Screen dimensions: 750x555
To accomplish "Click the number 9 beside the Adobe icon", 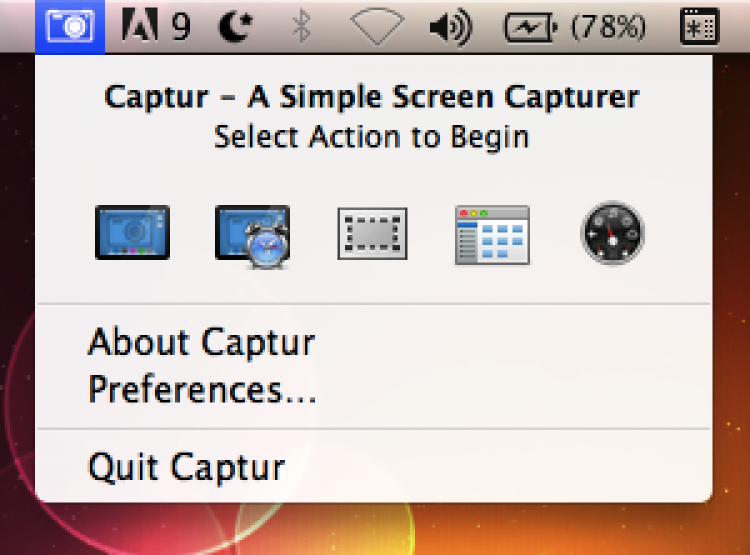I will point(181,27).
